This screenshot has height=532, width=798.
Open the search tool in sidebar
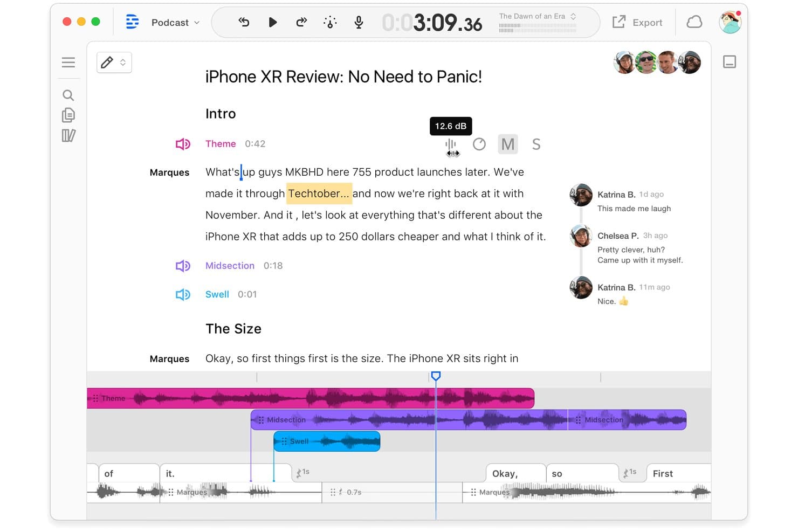(68, 95)
